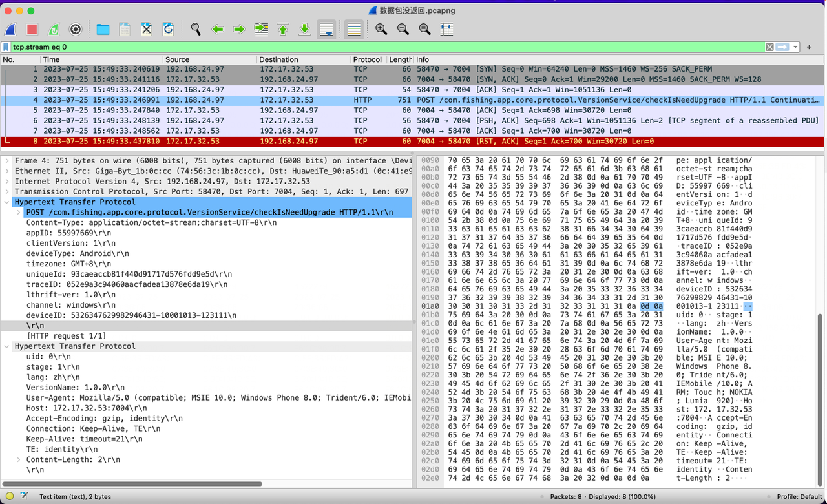This screenshot has height=504, width=827.
Task: Jump to the last packet
Action: coord(305,29)
